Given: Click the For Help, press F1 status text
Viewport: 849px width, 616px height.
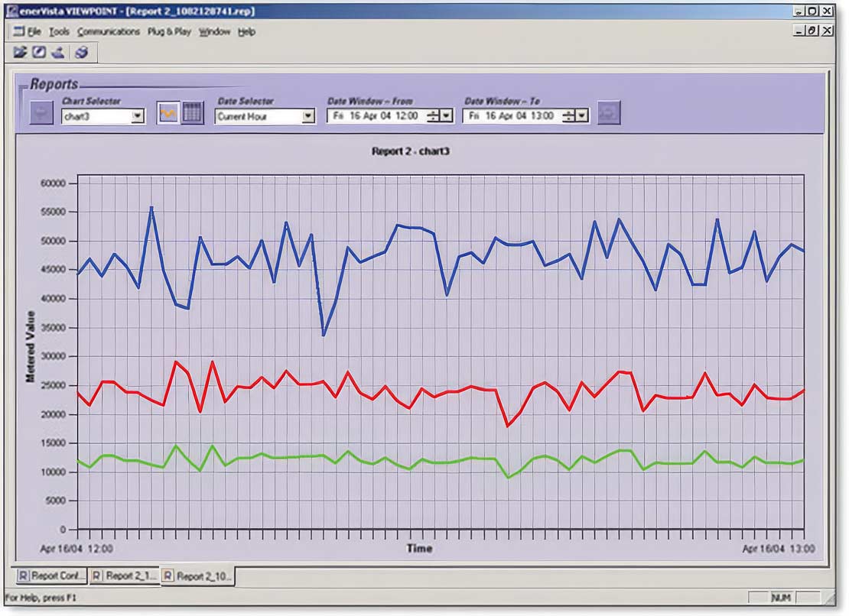Looking at the screenshot, I should pos(41,598).
